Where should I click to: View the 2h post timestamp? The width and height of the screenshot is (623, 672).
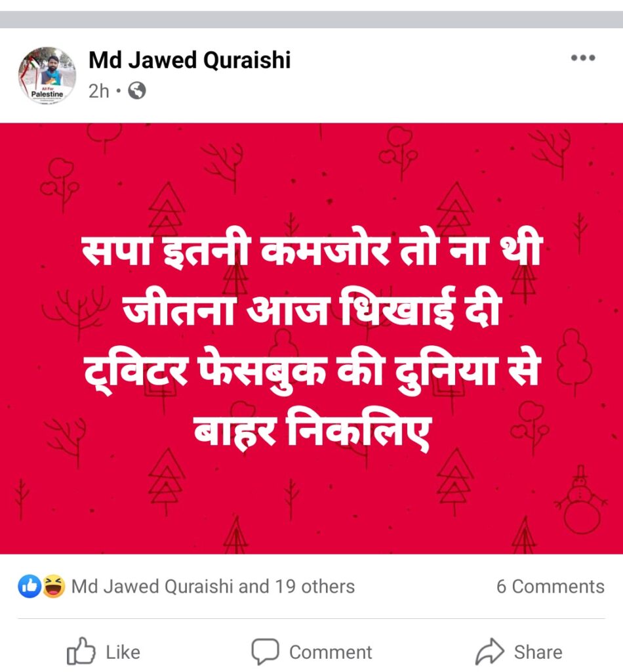pyautogui.click(x=99, y=91)
